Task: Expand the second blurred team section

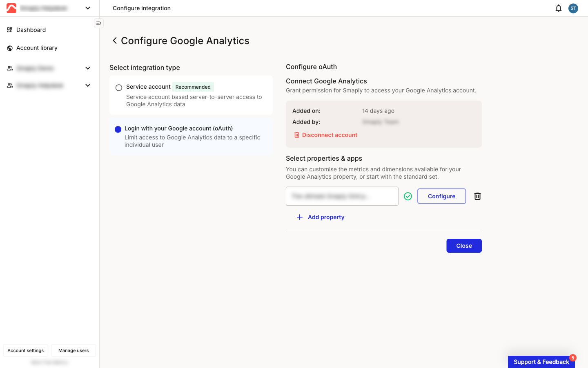Action: click(88, 85)
